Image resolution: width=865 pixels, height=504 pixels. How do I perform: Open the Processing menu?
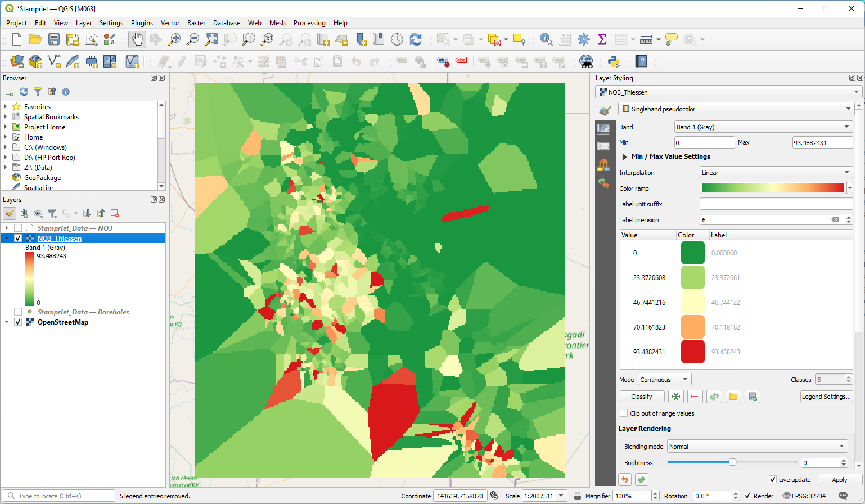309,23
